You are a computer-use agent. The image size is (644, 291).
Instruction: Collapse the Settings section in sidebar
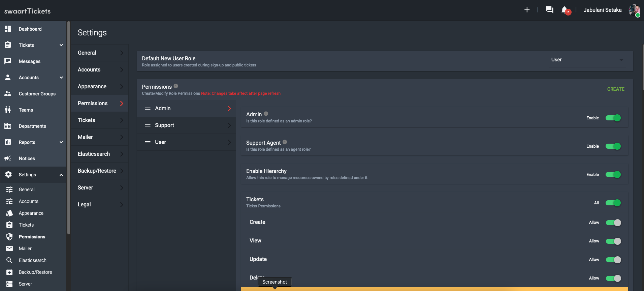[x=61, y=175]
